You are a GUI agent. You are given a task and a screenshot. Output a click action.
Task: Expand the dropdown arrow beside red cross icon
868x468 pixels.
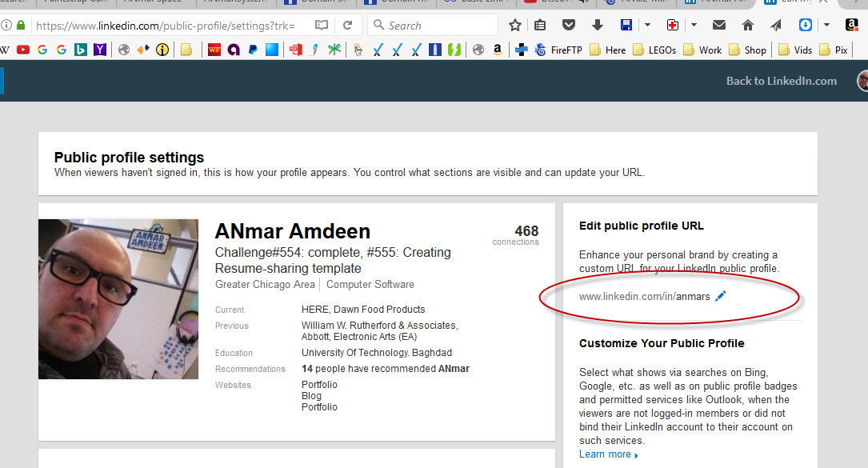694,25
